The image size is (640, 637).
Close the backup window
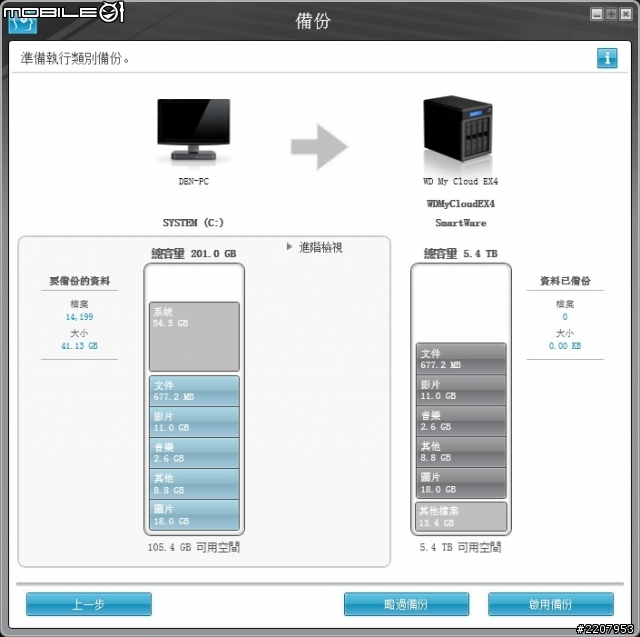click(x=626, y=14)
